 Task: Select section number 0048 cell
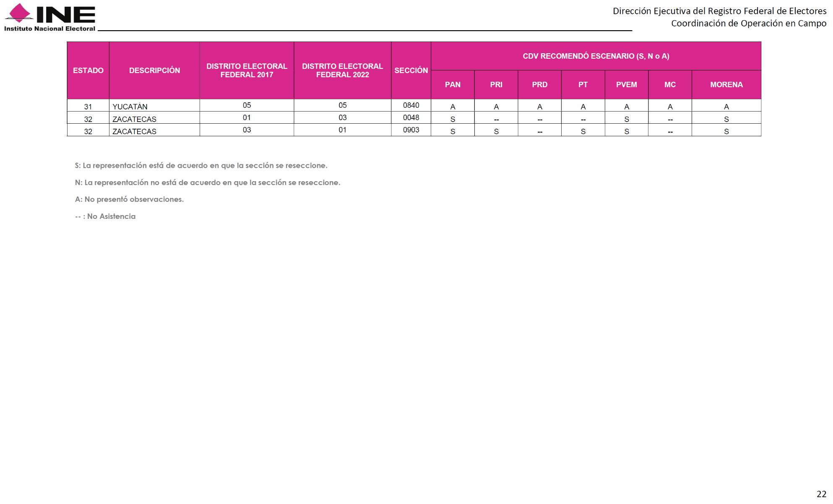click(411, 118)
